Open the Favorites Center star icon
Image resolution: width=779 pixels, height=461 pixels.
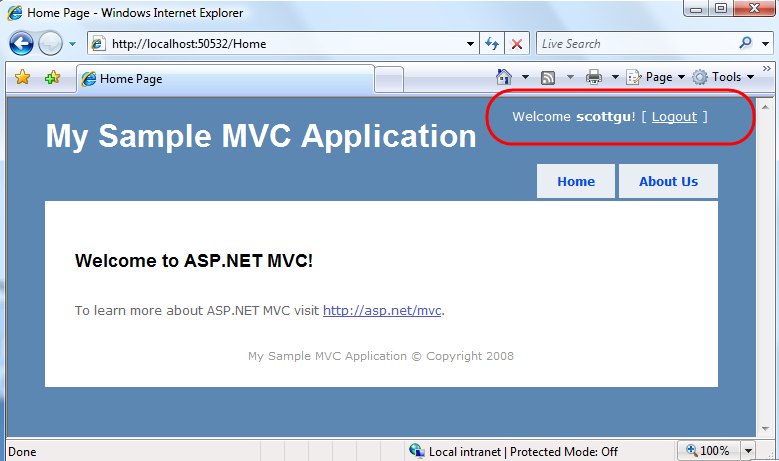22,77
